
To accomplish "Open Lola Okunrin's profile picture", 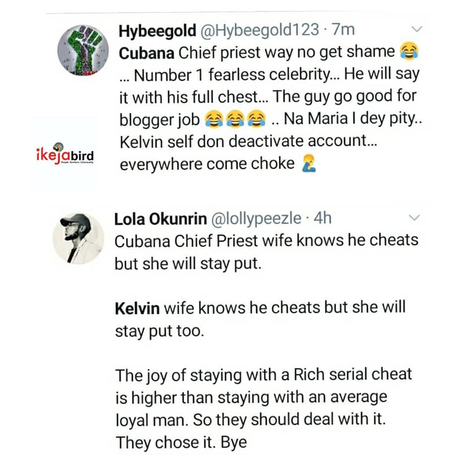I will (x=78, y=238).
